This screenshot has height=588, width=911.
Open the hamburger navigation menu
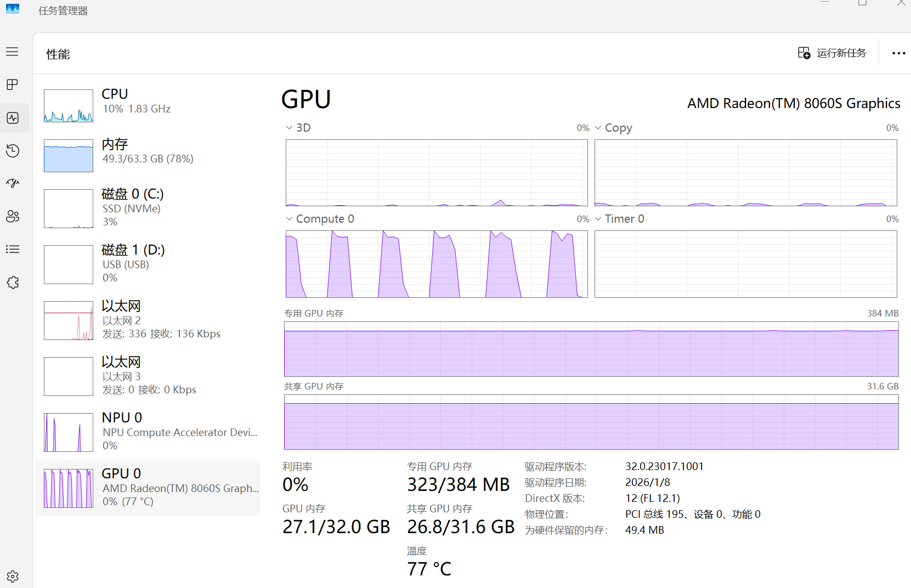coord(12,52)
